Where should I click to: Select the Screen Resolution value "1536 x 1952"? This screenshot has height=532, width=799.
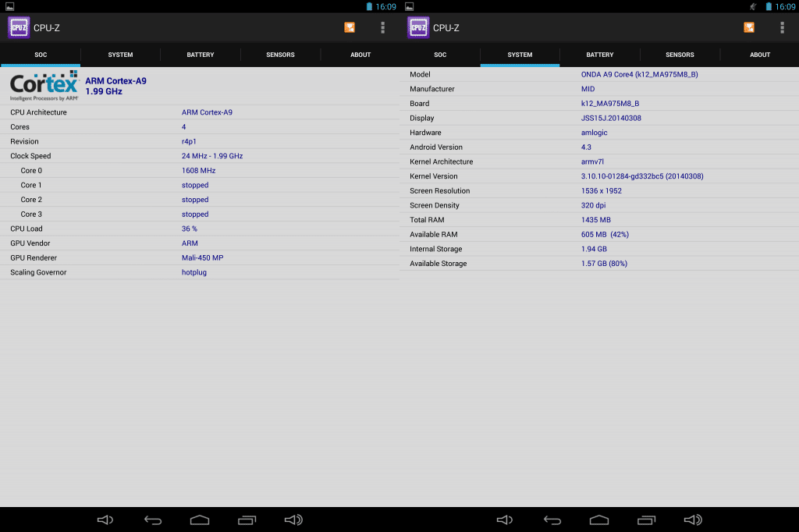tap(602, 190)
